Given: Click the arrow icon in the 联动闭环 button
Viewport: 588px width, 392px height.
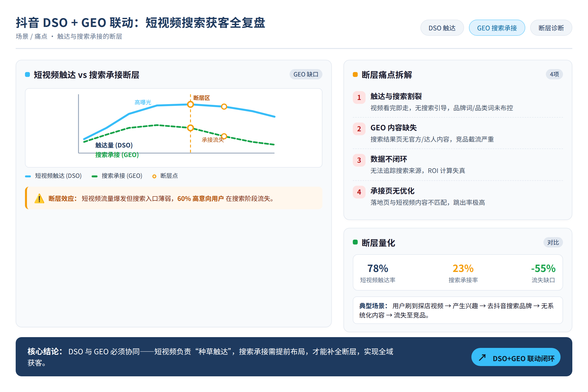Looking at the screenshot, I should (x=482, y=358).
